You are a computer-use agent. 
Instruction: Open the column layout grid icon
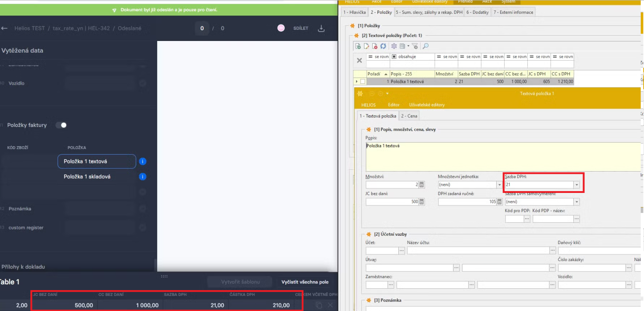coord(402,46)
